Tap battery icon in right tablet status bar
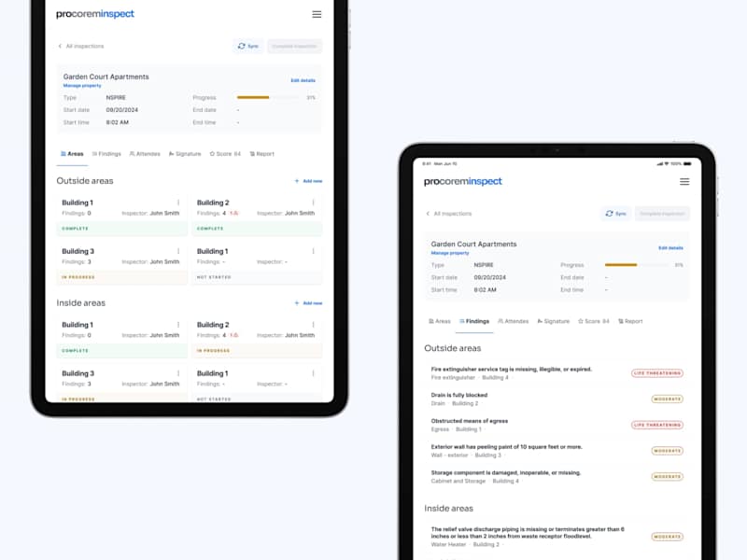Viewport: 747px width, 560px height. coord(687,164)
